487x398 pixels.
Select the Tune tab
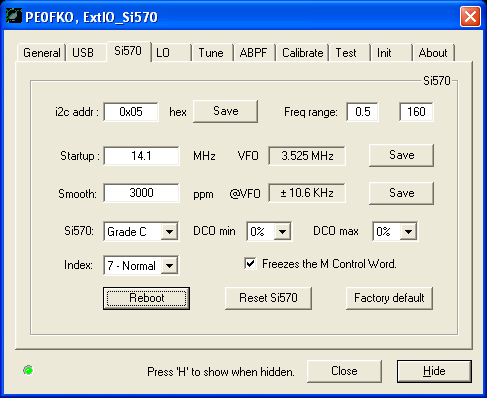point(211,53)
